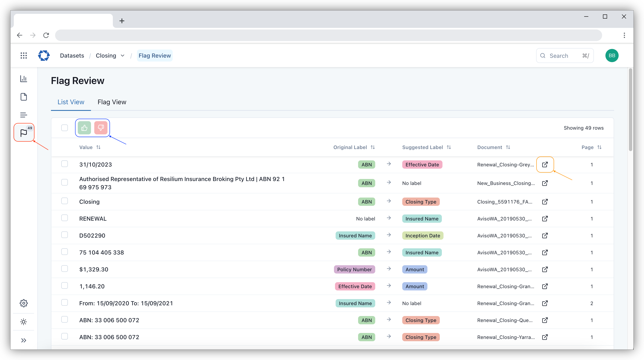Sort by Suggested Label column
The height and width of the screenshot is (360, 644).
point(449,147)
